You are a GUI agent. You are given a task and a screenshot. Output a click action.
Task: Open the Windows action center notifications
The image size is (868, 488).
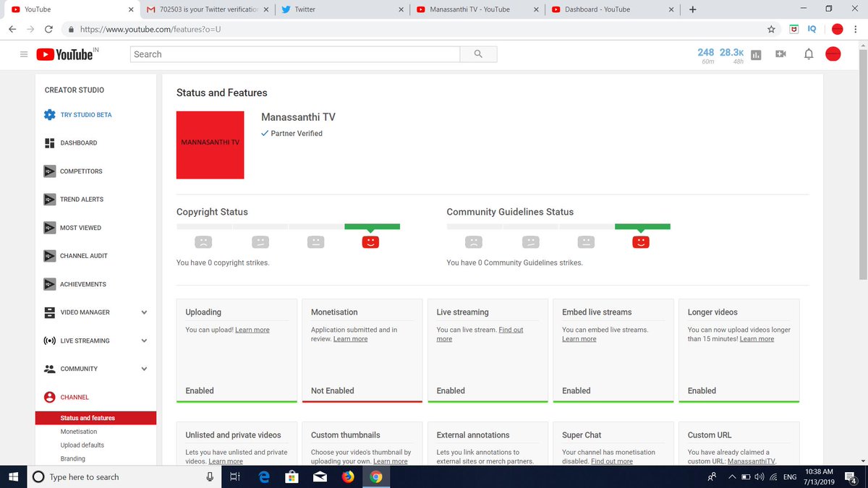851,477
